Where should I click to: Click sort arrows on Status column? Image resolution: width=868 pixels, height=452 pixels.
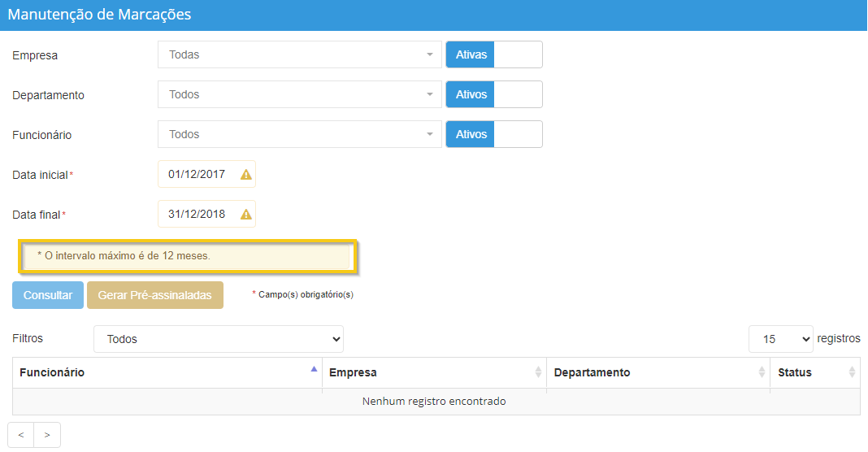coord(852,372)
